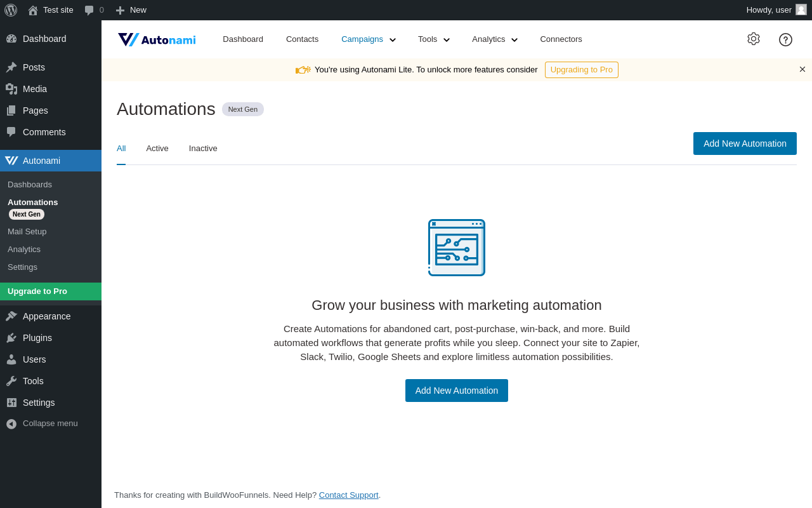Open the Autonami settings gear icon
812x508 pixels.
[753, 39]
